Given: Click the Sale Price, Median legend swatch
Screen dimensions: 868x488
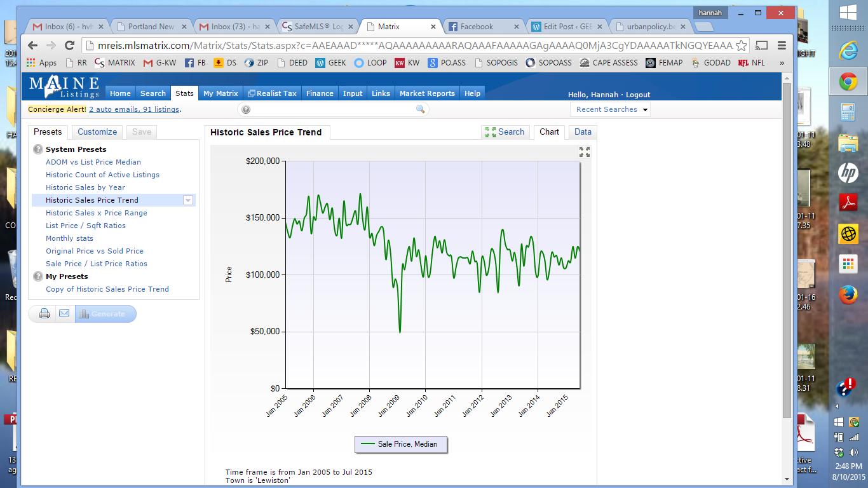Looking at the screenshot, I should tap(368, 444).
